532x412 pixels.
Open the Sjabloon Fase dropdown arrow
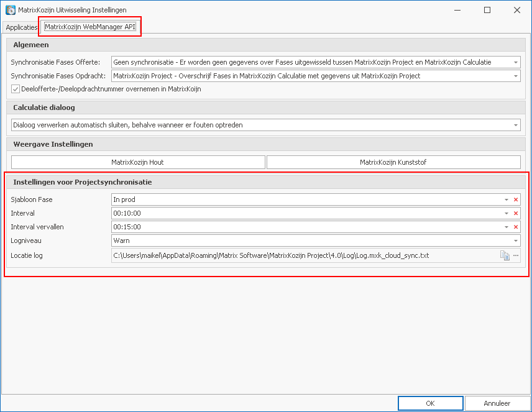click(507, 199)
